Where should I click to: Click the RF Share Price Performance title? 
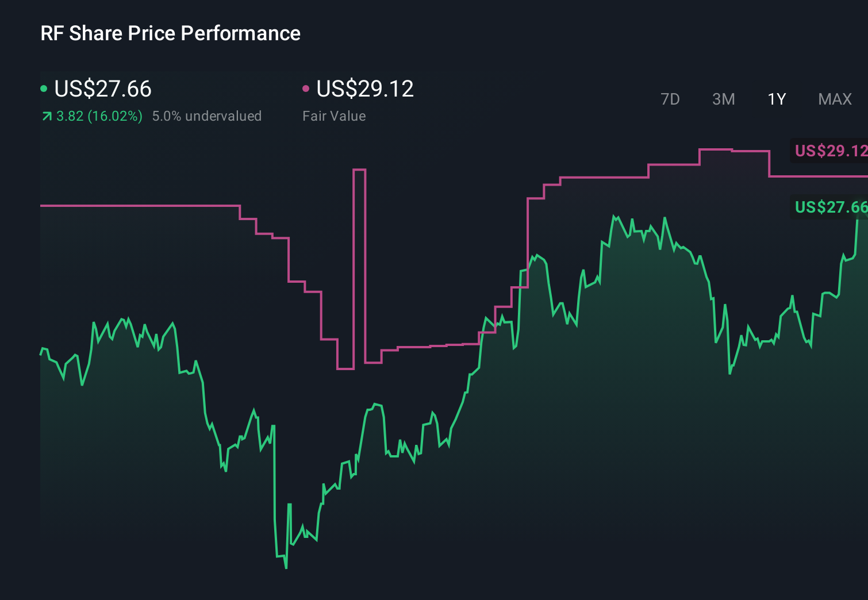point(170,33)
